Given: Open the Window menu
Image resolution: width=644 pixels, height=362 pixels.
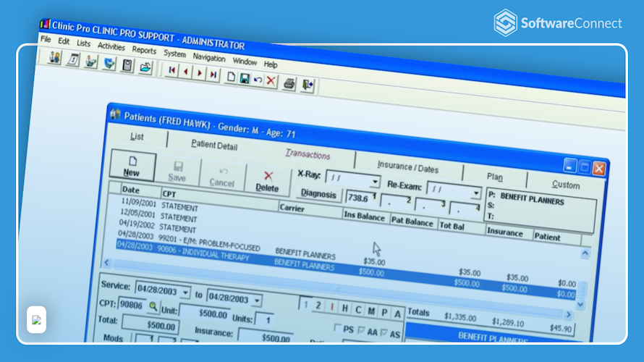Looking at the screenshot, I should tap(245, 62).
